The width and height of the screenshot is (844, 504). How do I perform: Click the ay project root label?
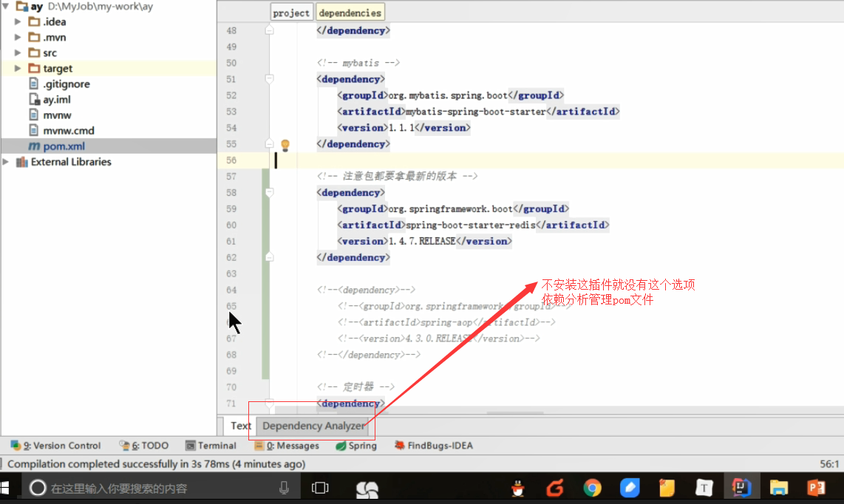pyautogui.click(x=37, y=7)
